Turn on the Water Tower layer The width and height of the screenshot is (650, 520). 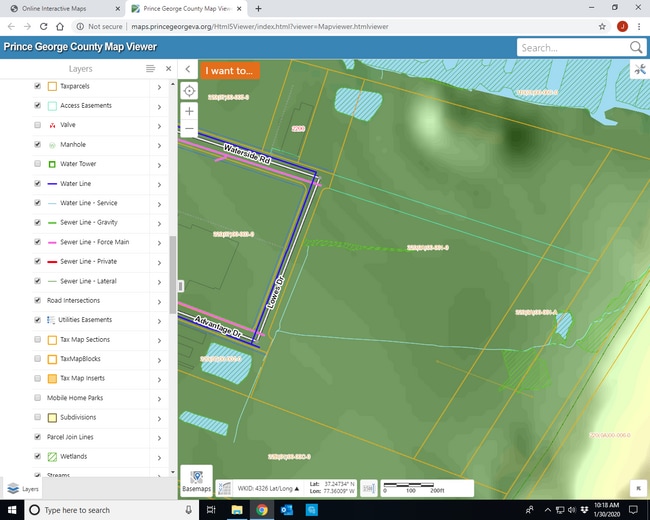38,164
